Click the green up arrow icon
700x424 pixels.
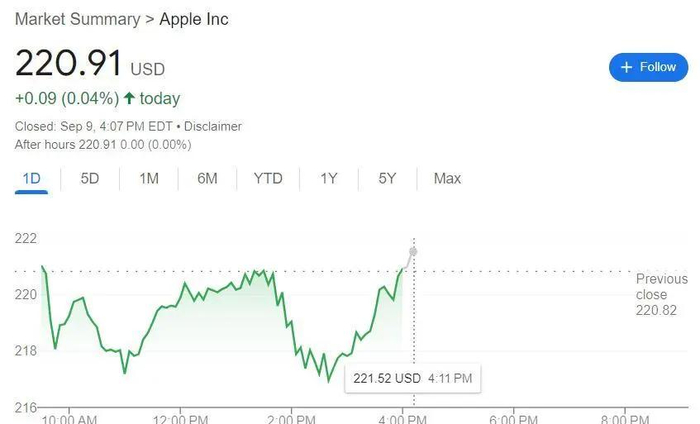[x=129, y=99]
